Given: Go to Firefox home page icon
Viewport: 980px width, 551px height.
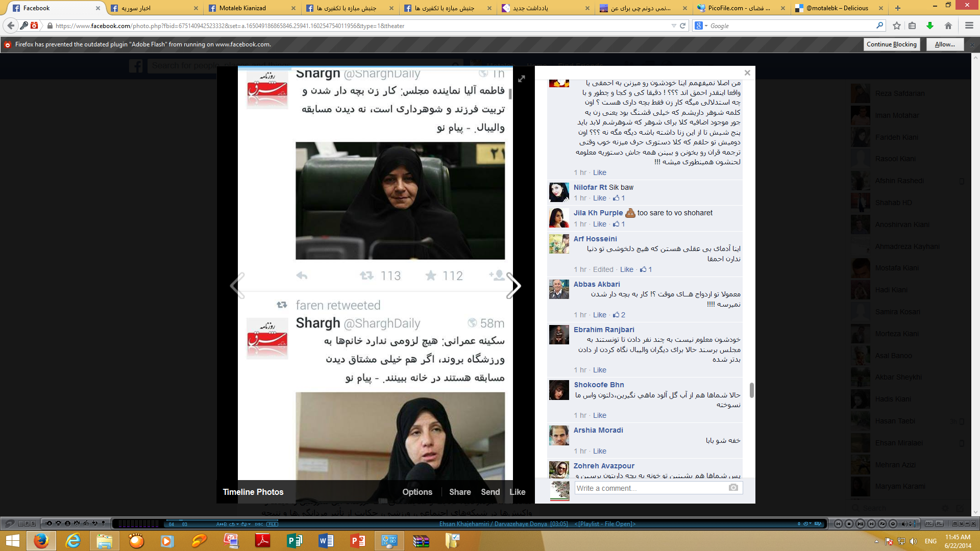Looking at the screenshot, I should tap(948, 26).
